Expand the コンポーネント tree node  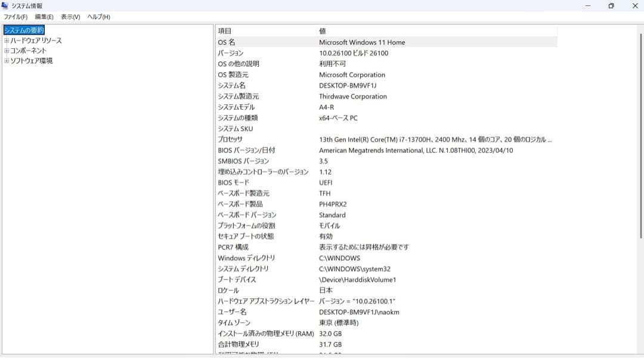[6, 51]
